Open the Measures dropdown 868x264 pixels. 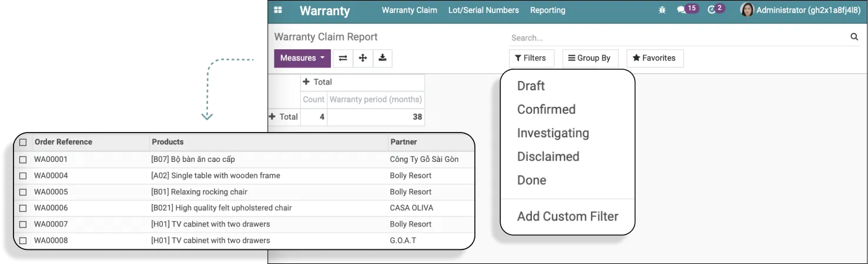[x=303, y=58]
